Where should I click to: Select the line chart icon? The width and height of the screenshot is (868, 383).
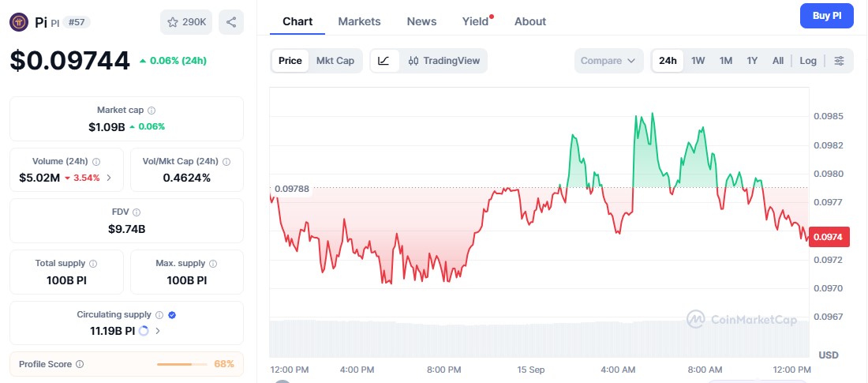384,61
